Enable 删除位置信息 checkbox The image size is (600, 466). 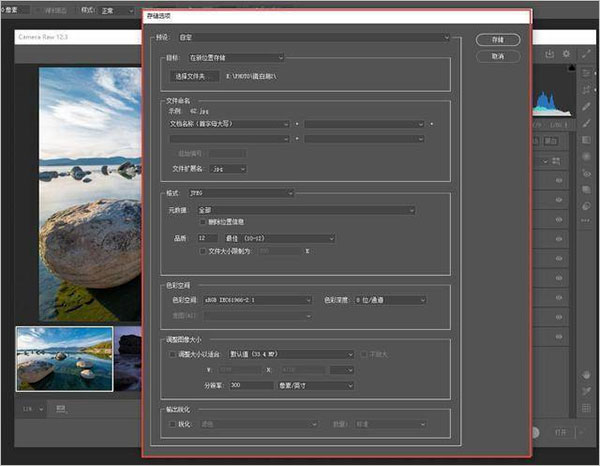click(203, 222)
